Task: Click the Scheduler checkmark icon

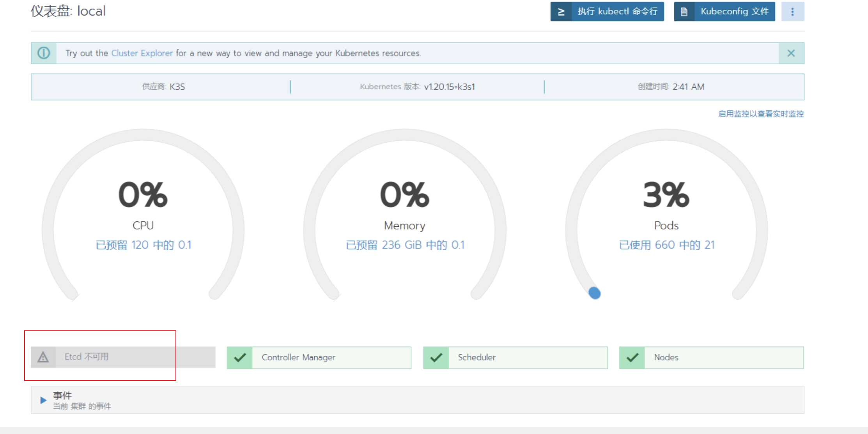Action: (x=436, y=358)
